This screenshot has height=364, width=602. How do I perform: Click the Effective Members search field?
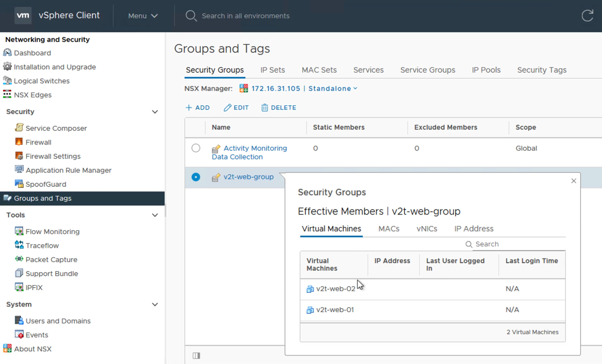519,244
